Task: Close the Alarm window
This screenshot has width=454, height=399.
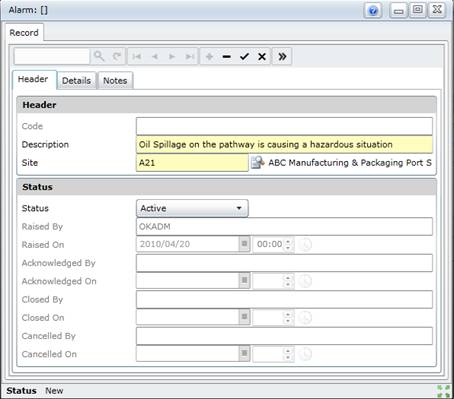Action: coord(437,10)
